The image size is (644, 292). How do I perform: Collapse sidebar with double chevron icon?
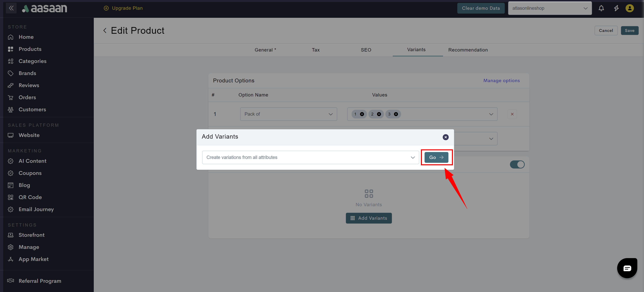click(x=11, y=8)
